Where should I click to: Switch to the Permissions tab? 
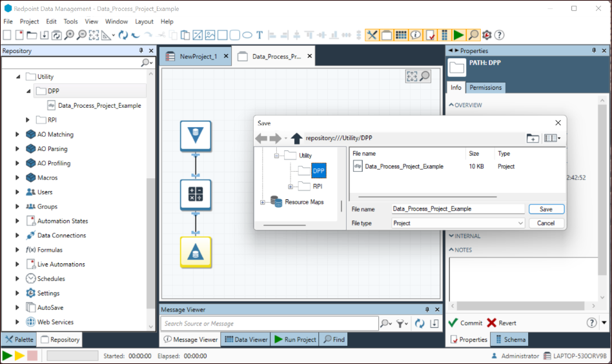point(485,88)
